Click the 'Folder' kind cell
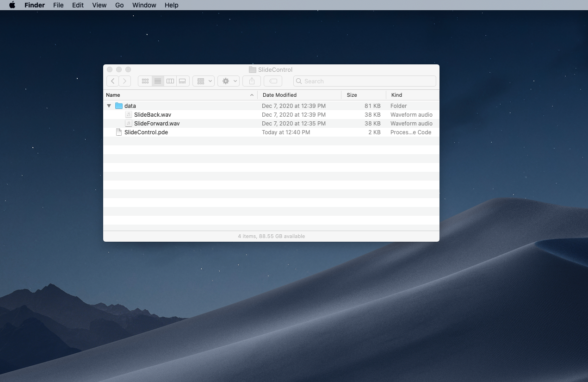Image resolution: width=588 pixels, height=382 pixels. [x=399, y=106]
